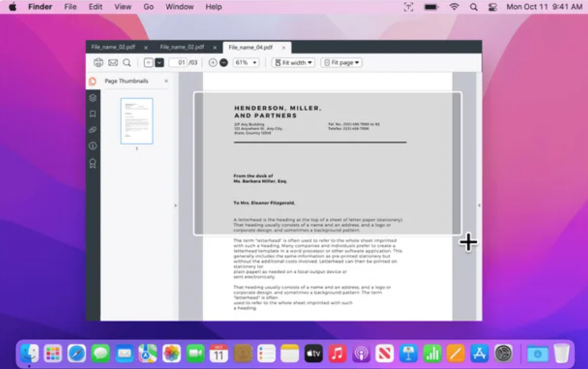Select the orange page thumbnails sidebar icon

click(x=93, y=81)
